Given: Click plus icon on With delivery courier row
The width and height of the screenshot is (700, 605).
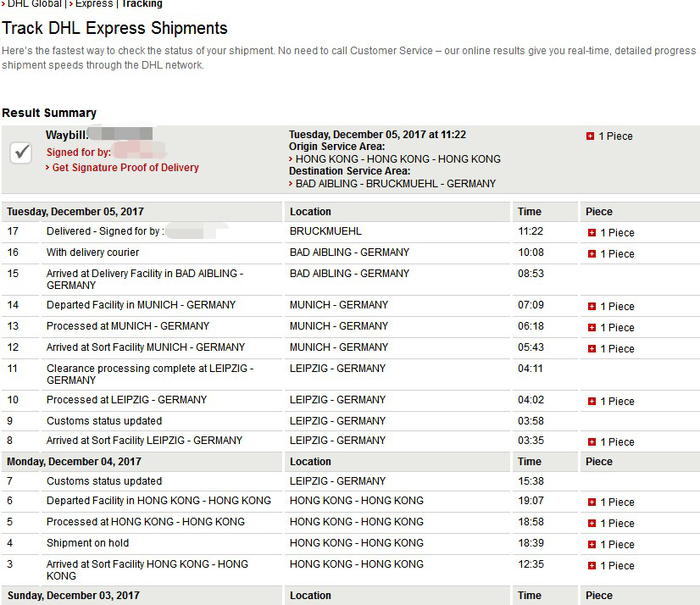Looking at the screenshot, I should (592, 253).
